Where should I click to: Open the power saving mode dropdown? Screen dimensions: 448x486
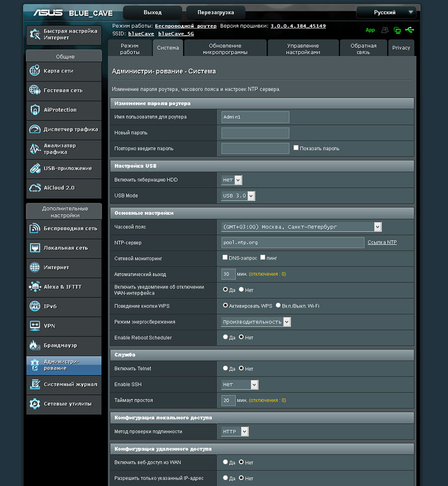255,322
